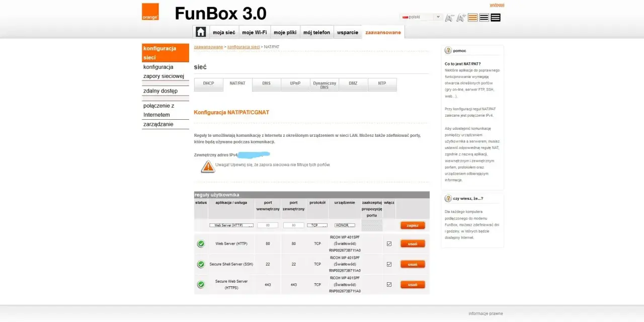Switch to the DHCP tab
This screenshot has height=322, width=644.
(209, 84)
